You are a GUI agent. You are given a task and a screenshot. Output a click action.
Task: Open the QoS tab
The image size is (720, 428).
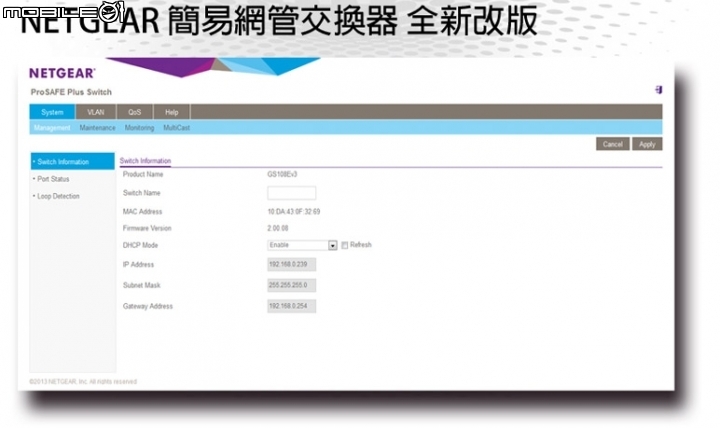pos(135,112)
